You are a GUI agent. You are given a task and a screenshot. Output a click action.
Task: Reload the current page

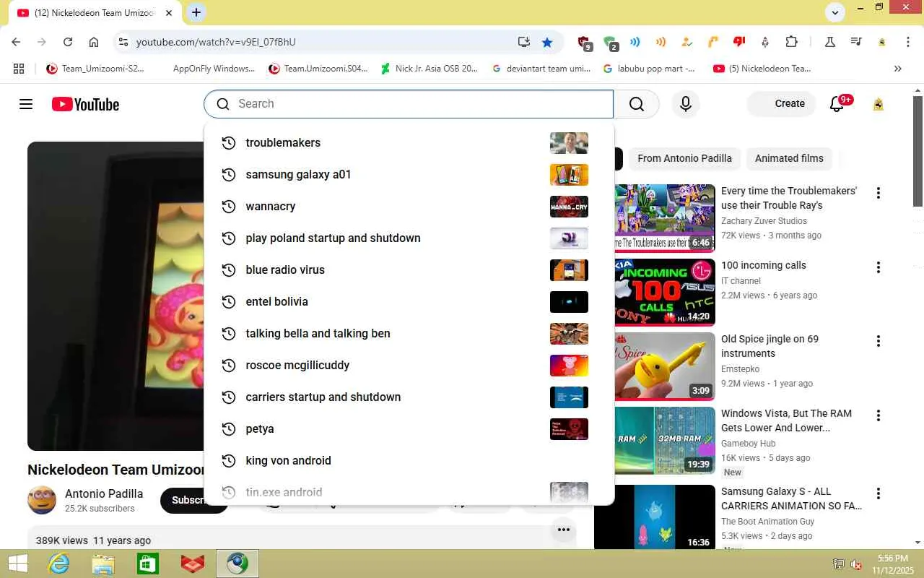pyautogui.click(x=68, y=42)
